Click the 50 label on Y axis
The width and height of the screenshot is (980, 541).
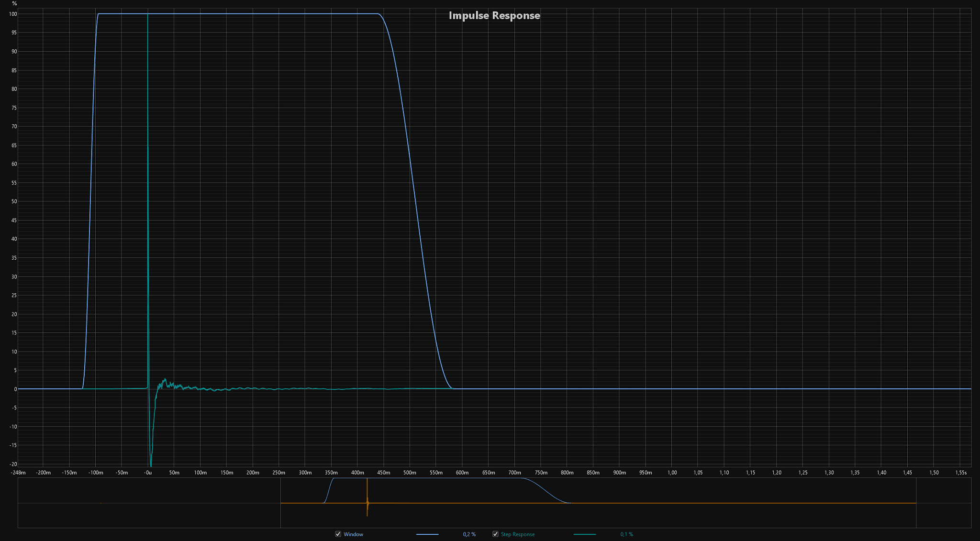click(x=14, y=201)
